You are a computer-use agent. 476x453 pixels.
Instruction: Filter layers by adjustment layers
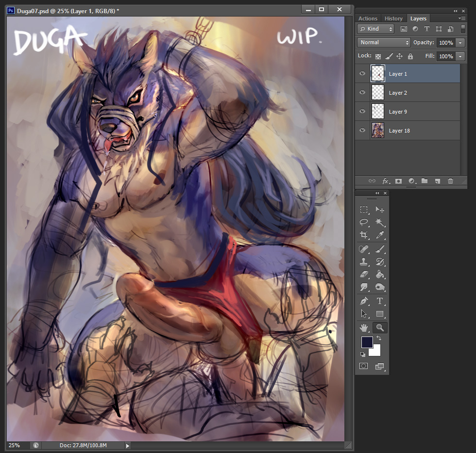[415, 29]
